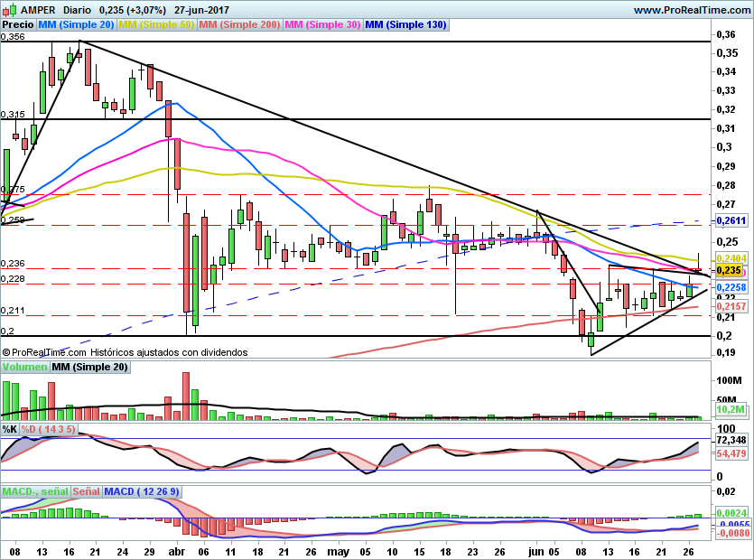Image resolution: width=754 pixels, height=560 pixels.
Task: Select the MM (Simple 130) dark blue label
Action: 405,25
